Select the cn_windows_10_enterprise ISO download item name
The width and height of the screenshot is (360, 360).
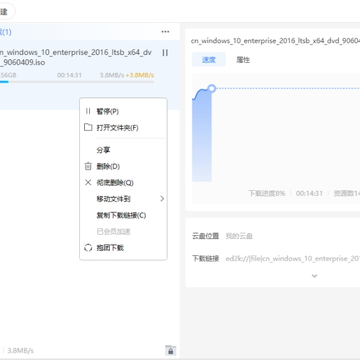point(75,57)
